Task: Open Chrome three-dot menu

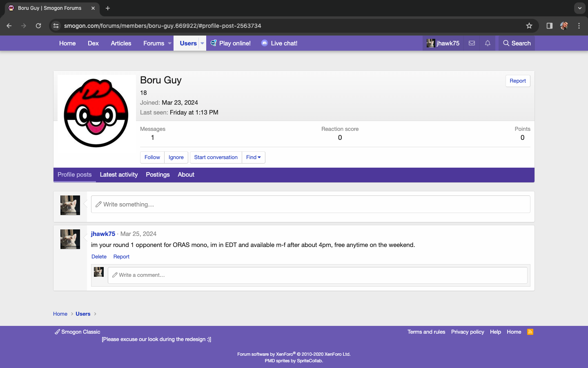Action: point(579,26)
